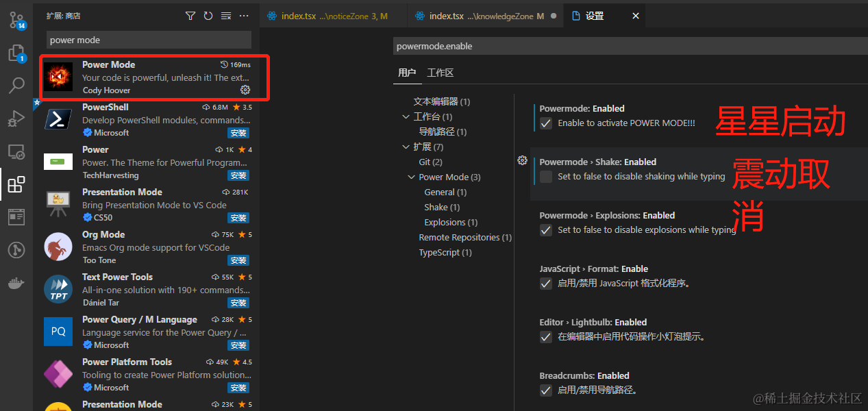868x411 pixels.
Task: Click Org Mode unicorn icon
Action: [58, 247]
